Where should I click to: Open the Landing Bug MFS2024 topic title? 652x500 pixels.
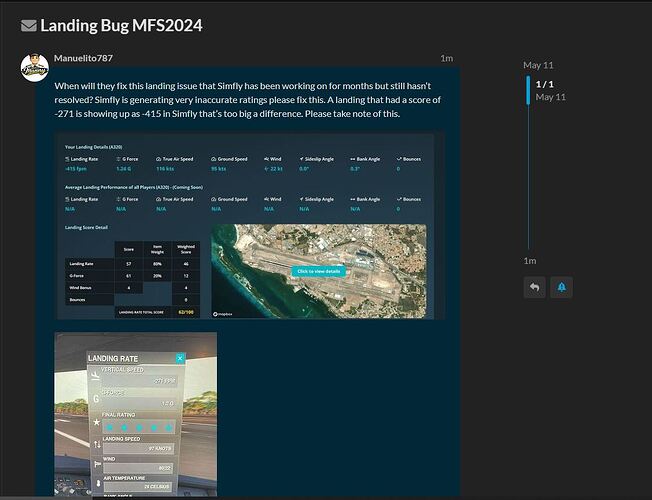121,26
